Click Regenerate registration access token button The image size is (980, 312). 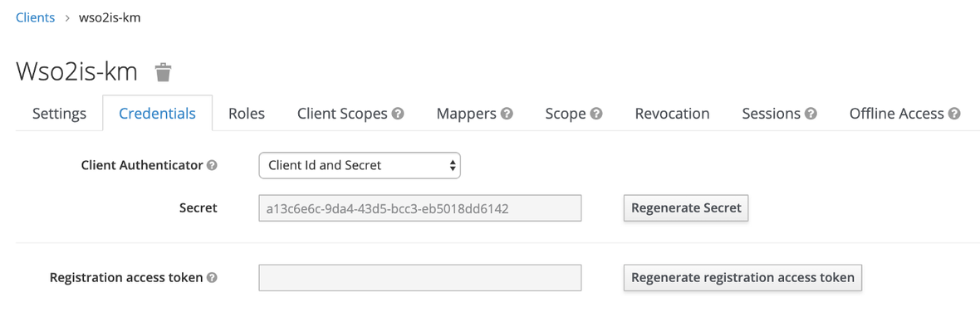[x=742, y=278]
